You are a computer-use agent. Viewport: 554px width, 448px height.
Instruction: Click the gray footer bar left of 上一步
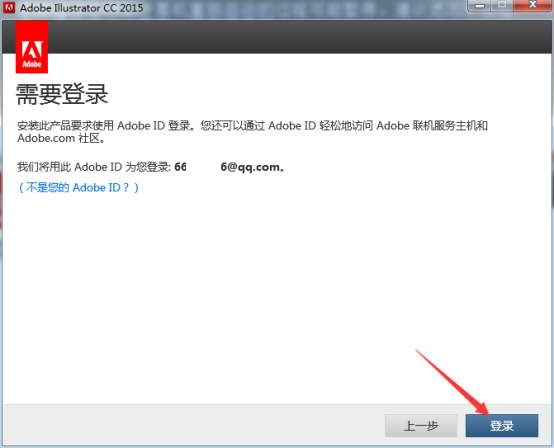[x=194, y=426]
